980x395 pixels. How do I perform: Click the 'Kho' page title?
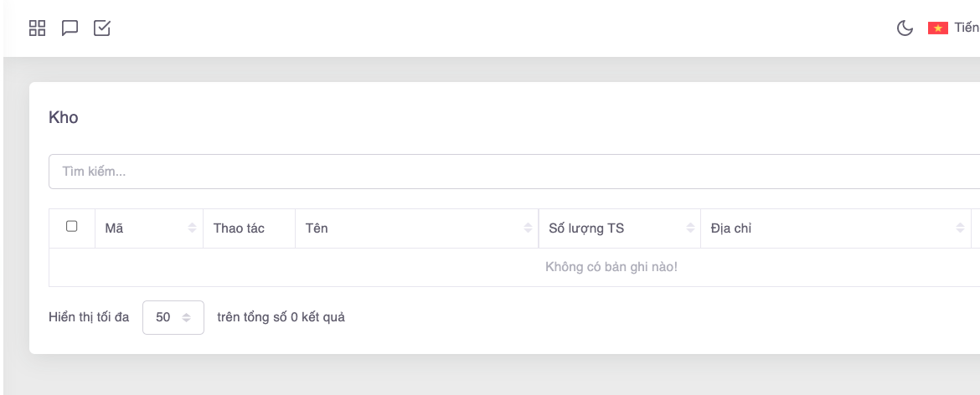[64, 118]
